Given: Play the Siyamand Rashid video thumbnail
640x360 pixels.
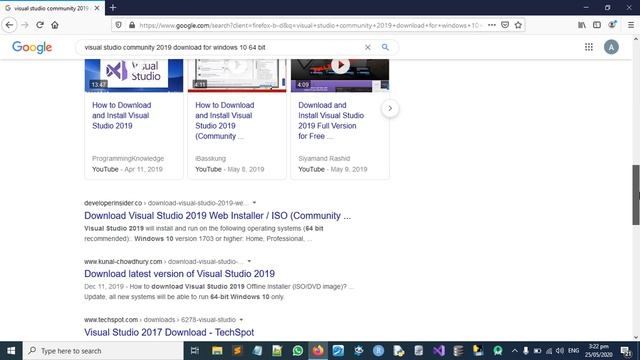Looking at the screenshot, I should (x=340, y=75).
